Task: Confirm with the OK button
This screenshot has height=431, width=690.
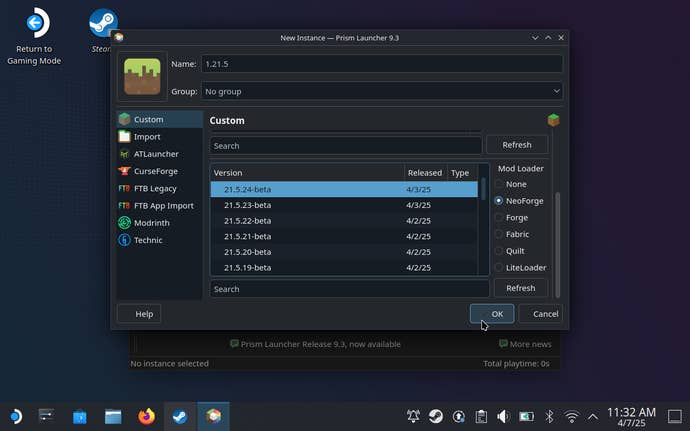Action: (x=492, y=314)
